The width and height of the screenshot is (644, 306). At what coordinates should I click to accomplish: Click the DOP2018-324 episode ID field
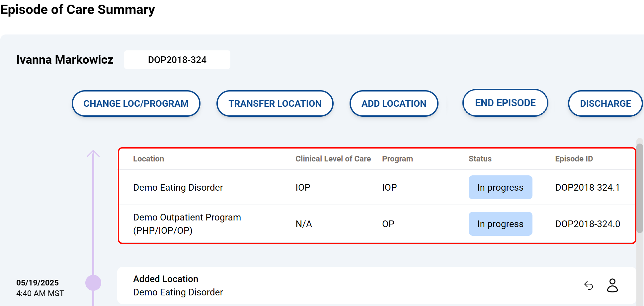[x=177, y=60]
